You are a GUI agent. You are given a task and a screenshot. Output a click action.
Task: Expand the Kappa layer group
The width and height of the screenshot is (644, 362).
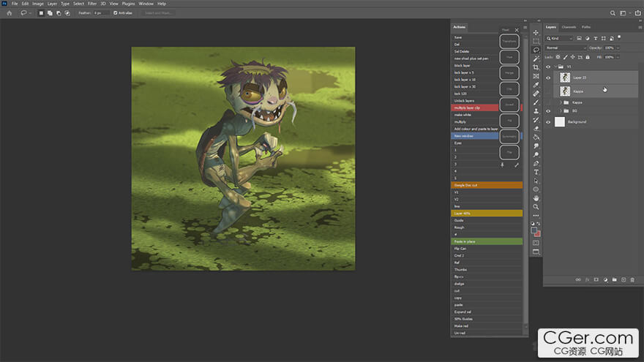[561, 102]
